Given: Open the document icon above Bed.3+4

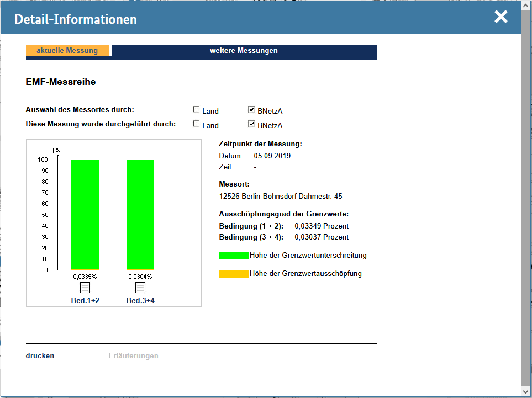Looking at the screenshot, I should pyautogui.click(x=140, y=288).
